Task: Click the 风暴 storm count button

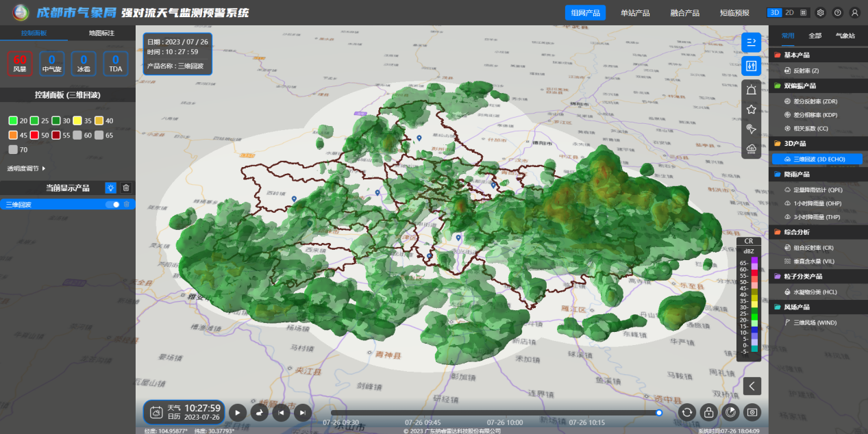Action: click(x=20, y=64)
